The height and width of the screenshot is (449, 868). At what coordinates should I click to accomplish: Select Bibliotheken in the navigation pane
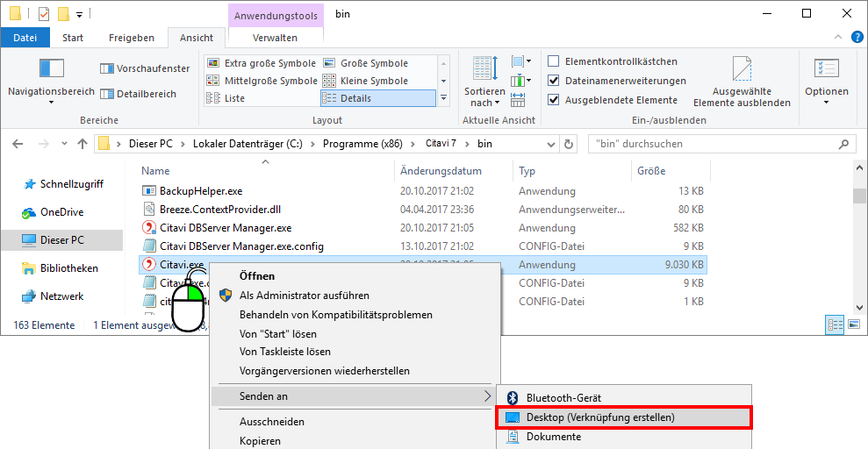[59, 268]
